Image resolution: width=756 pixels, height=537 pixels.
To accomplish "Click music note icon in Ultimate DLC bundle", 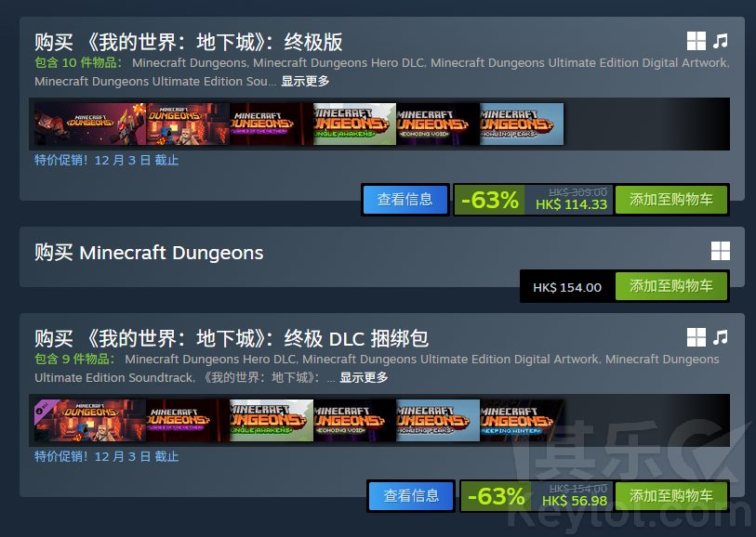I will (x=721, y=337).
